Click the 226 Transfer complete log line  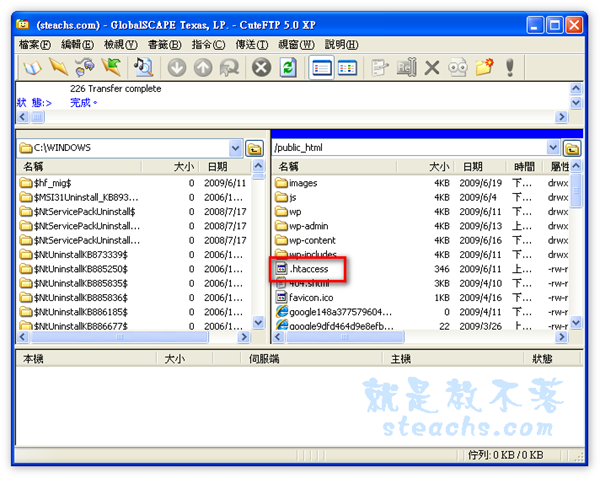point(116,89)
